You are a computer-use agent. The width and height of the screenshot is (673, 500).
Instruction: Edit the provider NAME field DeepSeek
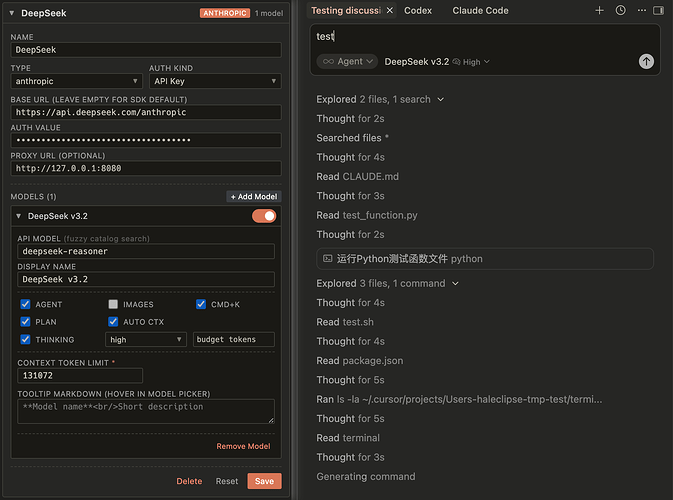[146, 50]
